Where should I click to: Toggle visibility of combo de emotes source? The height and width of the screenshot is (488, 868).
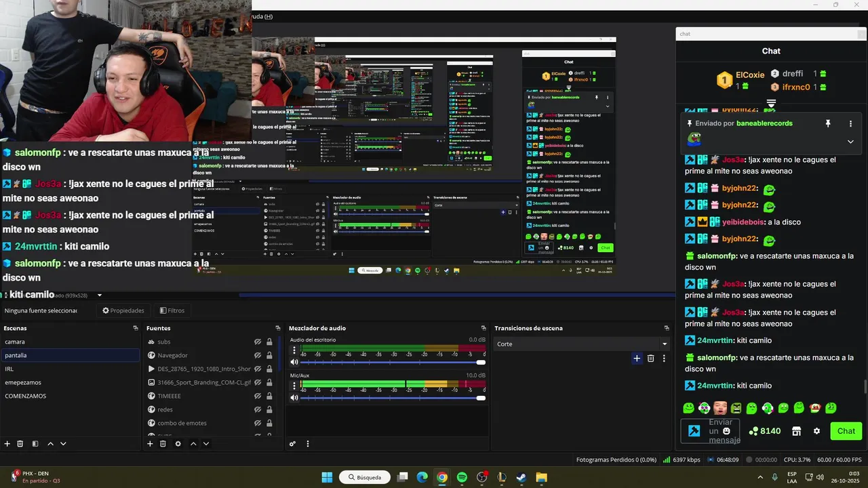tap(258, 423)
